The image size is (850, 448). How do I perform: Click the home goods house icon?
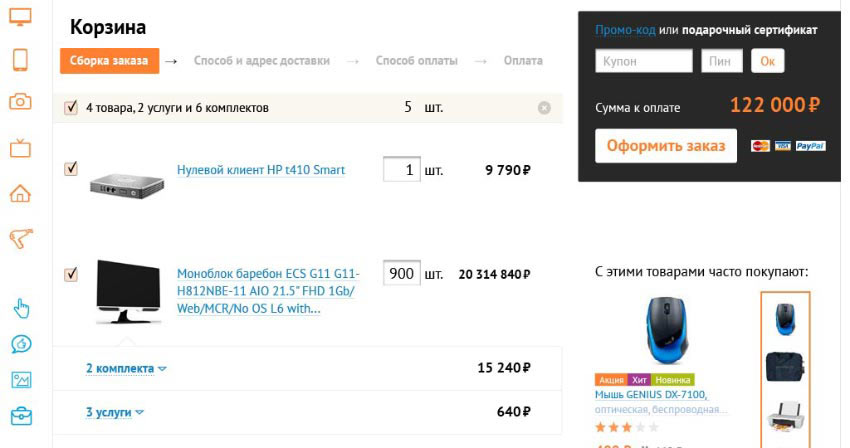point(20,193)
